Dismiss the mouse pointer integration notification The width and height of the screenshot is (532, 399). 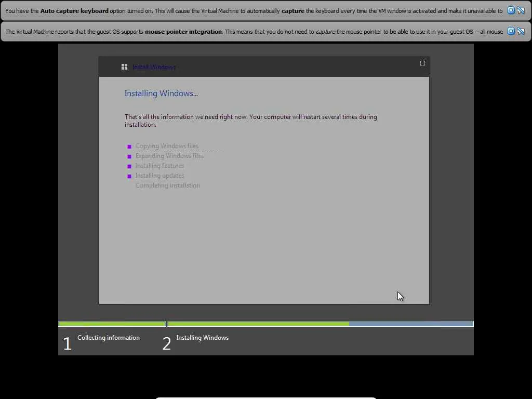[511, 31]
